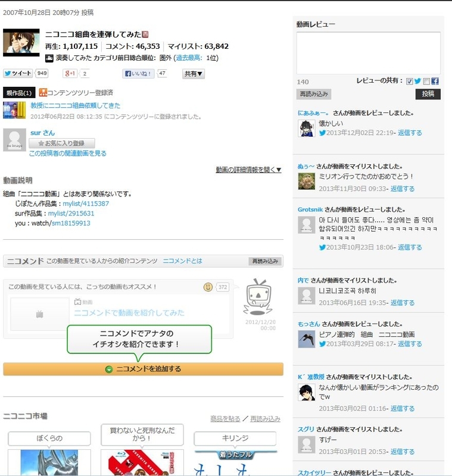
Task: Click the 商品を貼る link
Action: click(225, 419)
